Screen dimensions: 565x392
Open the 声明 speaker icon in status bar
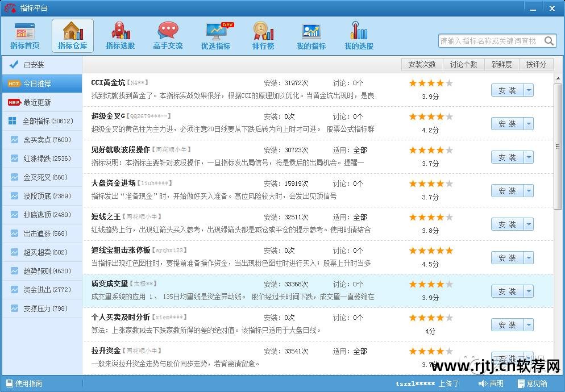click(x=483, y=383)
